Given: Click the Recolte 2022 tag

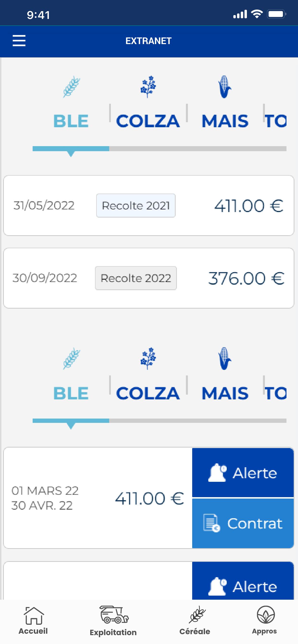Looking at the screenshot, I should point(136,278).
